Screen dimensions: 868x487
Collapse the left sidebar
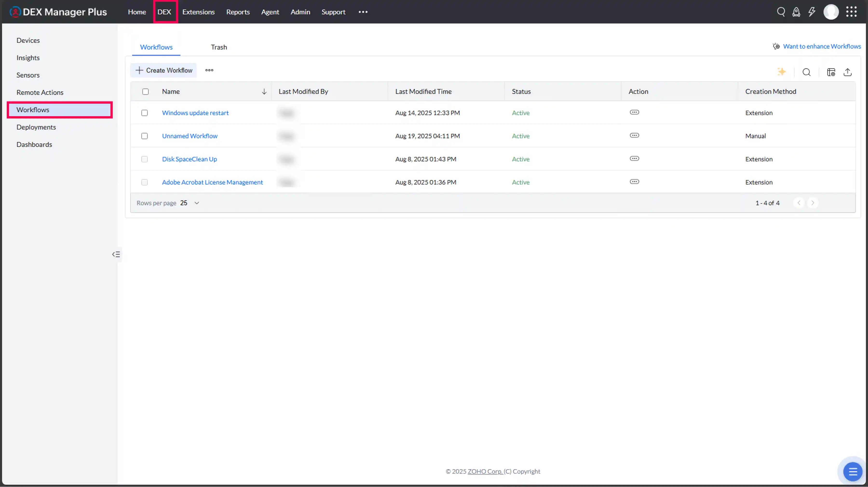[116, 254]
